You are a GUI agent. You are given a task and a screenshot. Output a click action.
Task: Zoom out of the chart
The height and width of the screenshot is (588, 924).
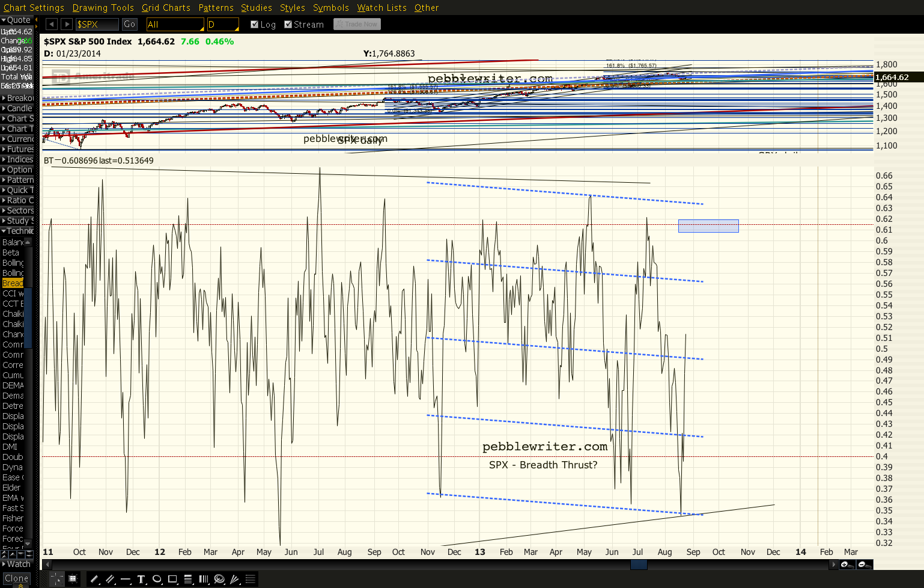(863, 565)
